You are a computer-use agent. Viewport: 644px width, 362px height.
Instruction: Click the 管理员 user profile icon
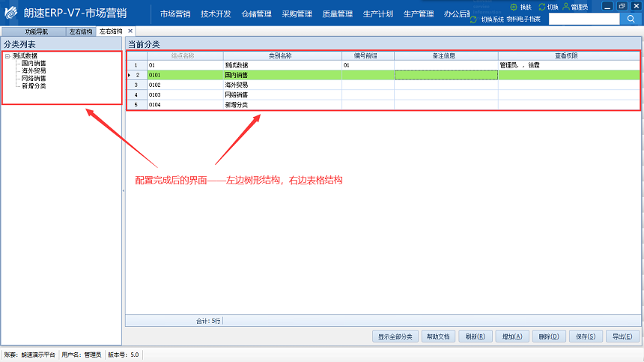[x=565, y=7]
